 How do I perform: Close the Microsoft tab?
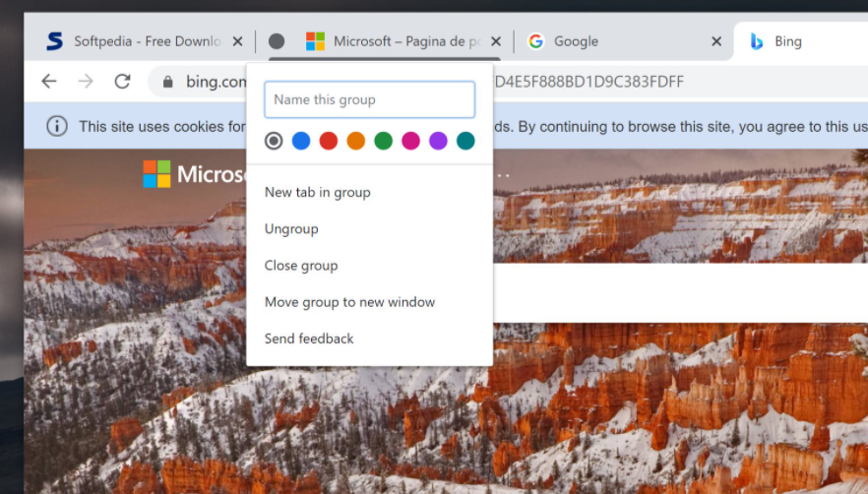(x=496, y=41)
